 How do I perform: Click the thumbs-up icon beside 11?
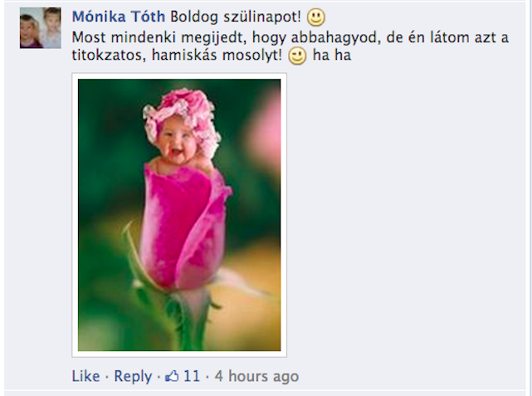pos(172,376)
